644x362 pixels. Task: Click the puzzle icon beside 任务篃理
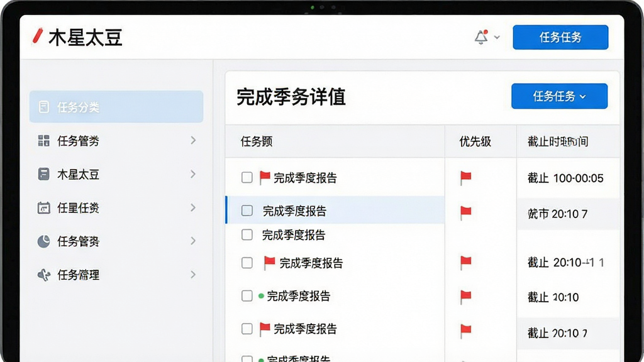(43, 275)
